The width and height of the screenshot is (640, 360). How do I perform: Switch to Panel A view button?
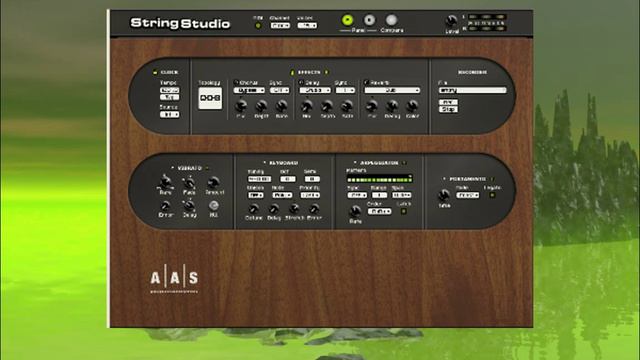(347, 20)
